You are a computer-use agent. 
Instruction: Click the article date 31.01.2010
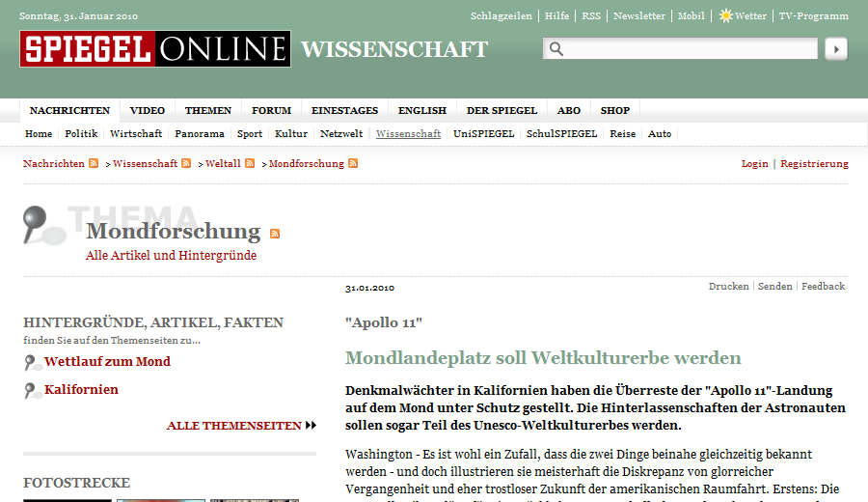[369, 288]
